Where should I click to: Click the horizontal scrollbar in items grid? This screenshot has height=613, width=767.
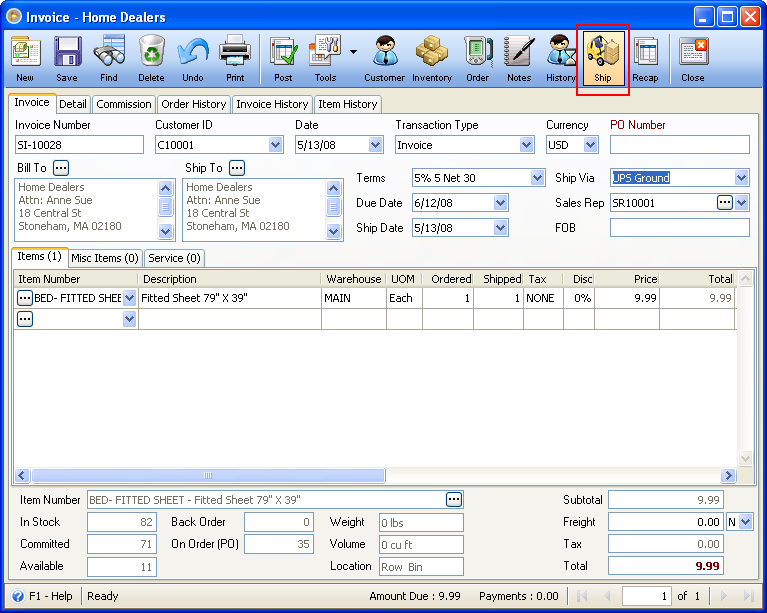click(x=208, y=476)
